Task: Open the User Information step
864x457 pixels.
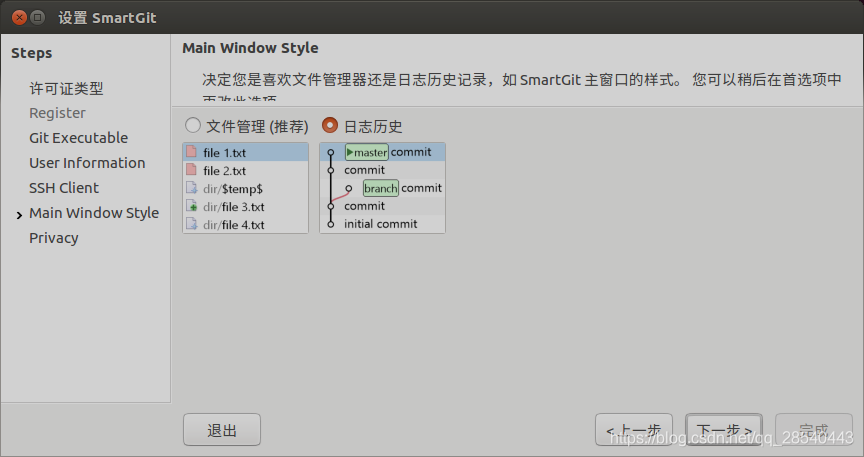Action: [87, 163]
